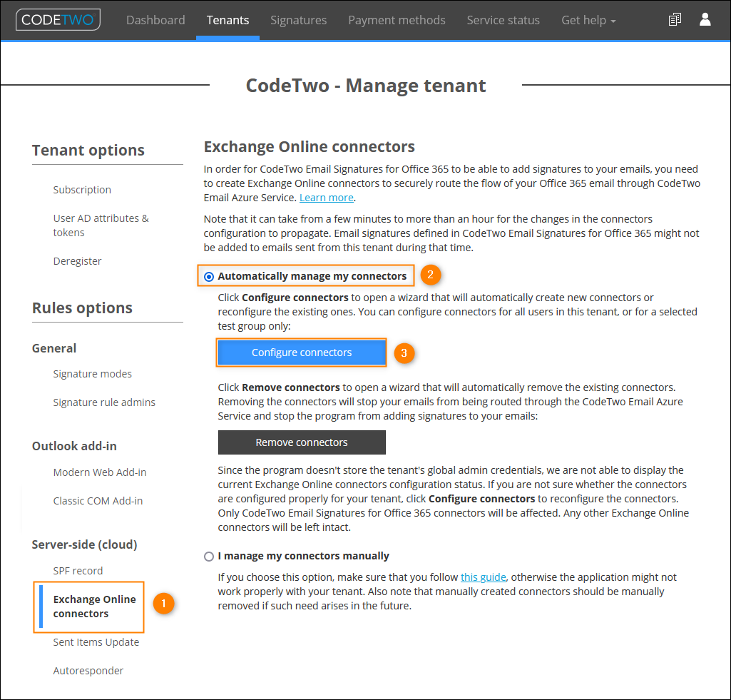Go to the Dashboard tab
This screenshot has height=700, width=731.
[x=155, y=20]
